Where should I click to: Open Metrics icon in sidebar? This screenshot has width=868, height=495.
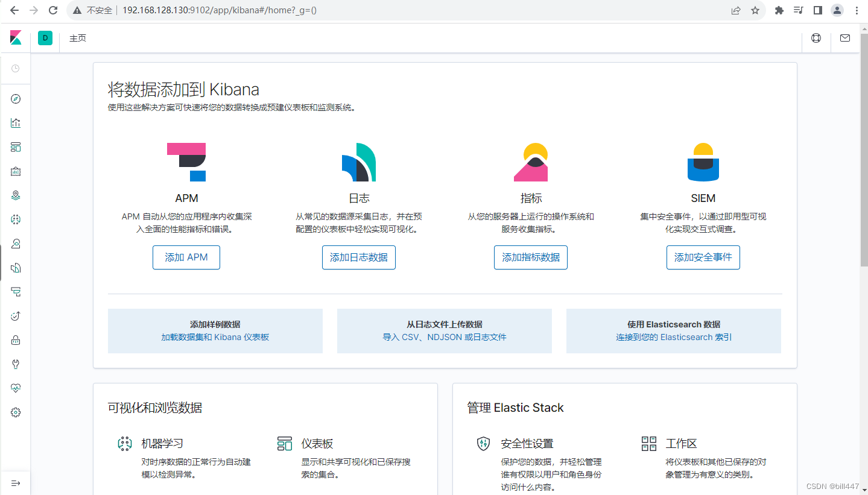(x=16, y=244)
